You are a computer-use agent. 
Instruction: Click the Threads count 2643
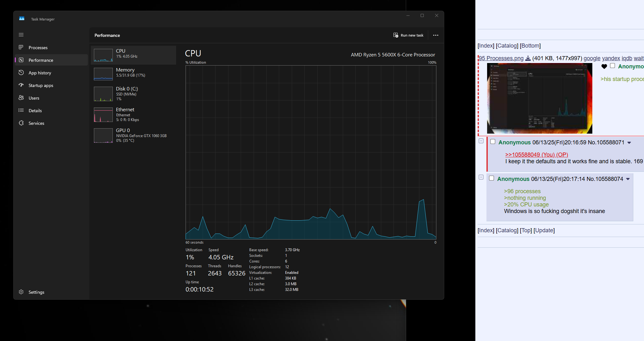coord(215,273)
